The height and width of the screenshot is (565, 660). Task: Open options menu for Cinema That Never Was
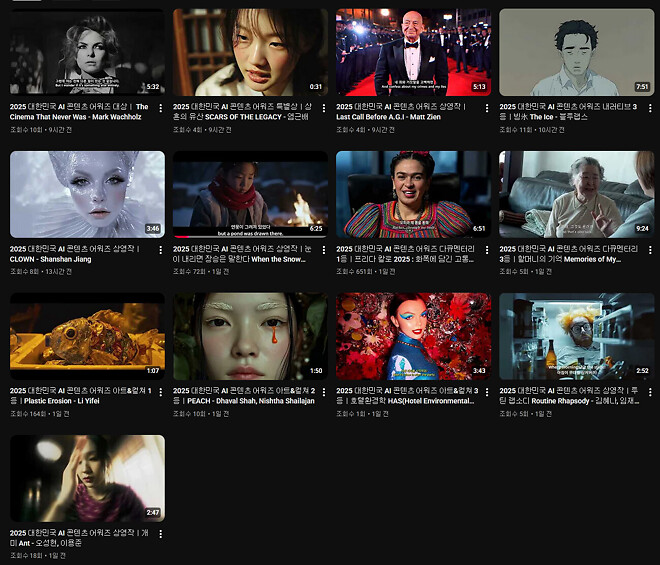point(160,108)
